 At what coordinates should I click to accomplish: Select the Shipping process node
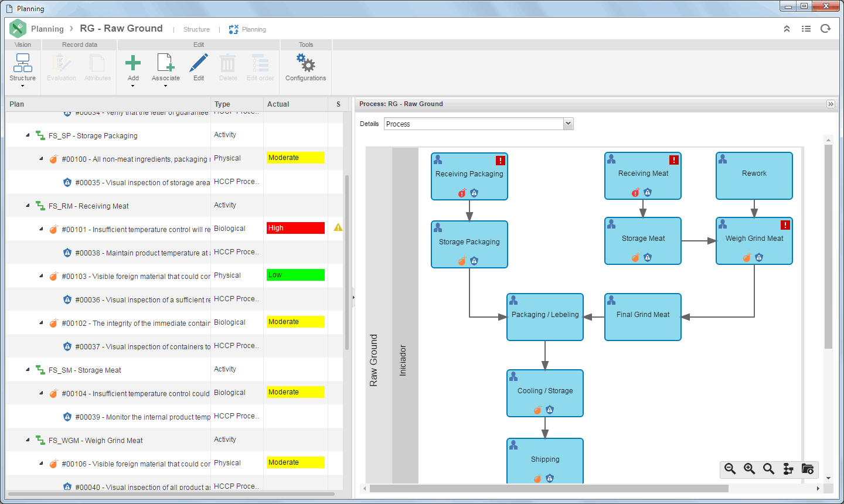pyautogui.click(x=545, y=461)
